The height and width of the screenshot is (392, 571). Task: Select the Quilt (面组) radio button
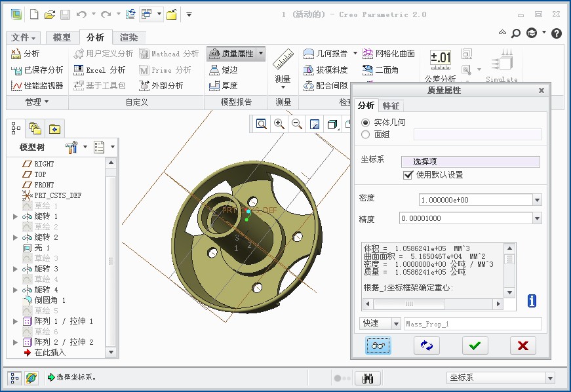click(366, 134)
